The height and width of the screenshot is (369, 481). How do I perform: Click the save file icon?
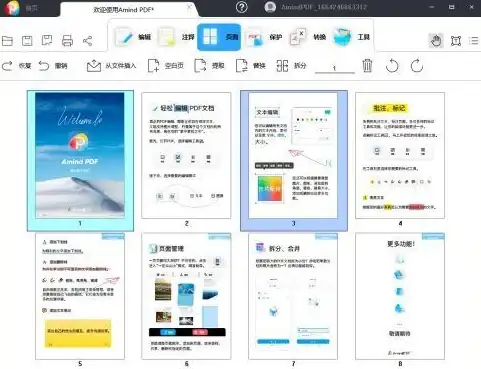tap(27, 41)
